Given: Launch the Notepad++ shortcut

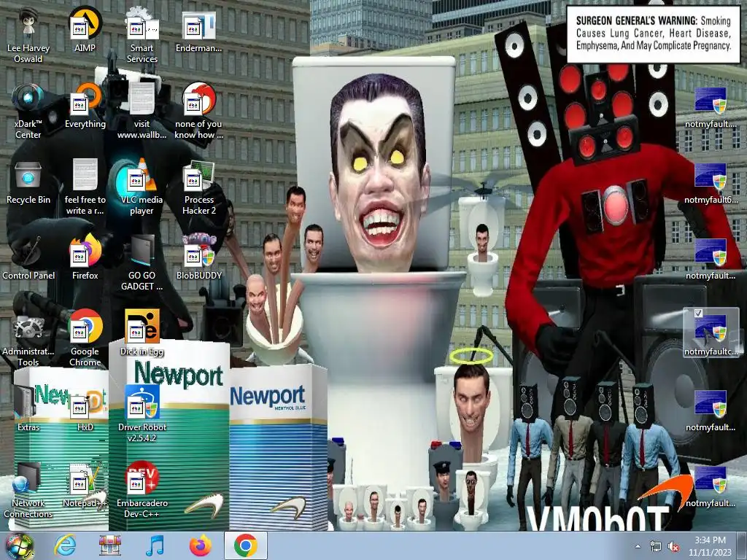Looking at the screenshot, I should (85, 485).
